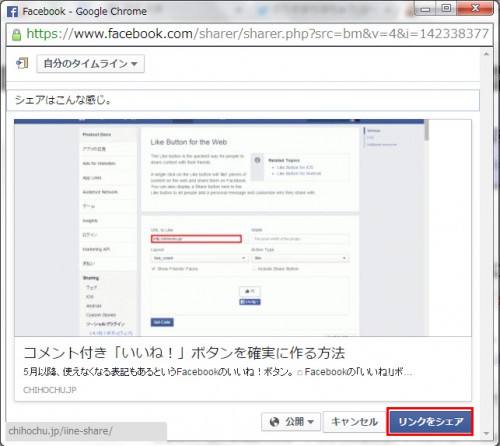Maximize the Chrome popup window
The image size is (500, 446).
(446, 8)
